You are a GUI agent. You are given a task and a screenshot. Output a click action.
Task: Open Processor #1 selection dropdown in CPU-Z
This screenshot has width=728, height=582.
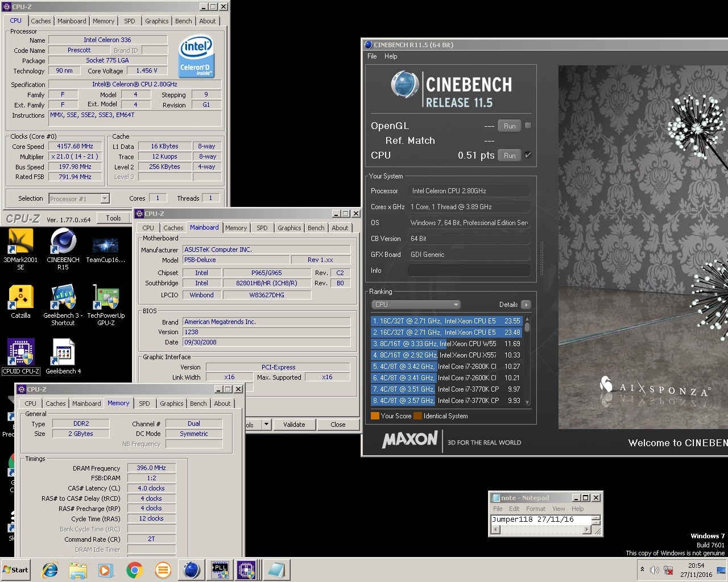pos(79,198)
